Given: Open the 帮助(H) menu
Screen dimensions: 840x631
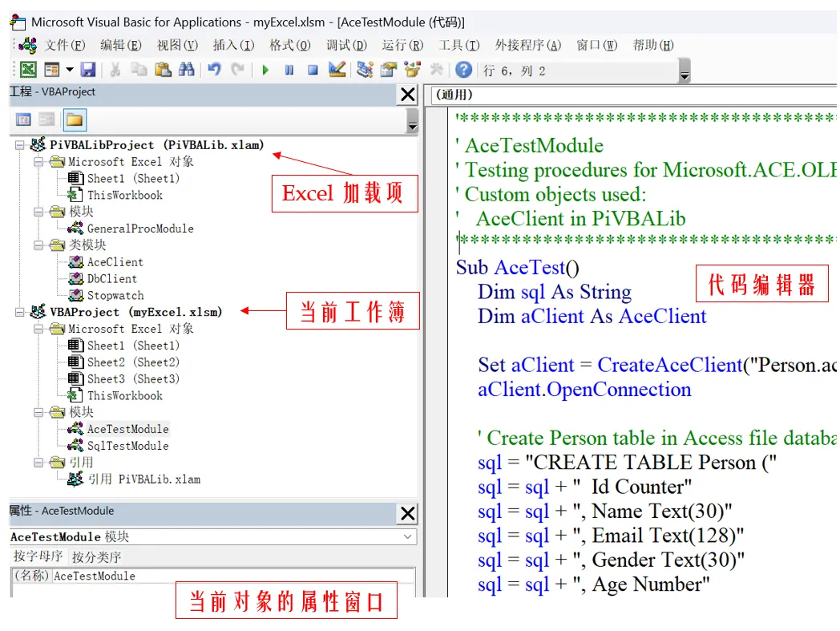Looking at the screenshot, I should 653,46.
